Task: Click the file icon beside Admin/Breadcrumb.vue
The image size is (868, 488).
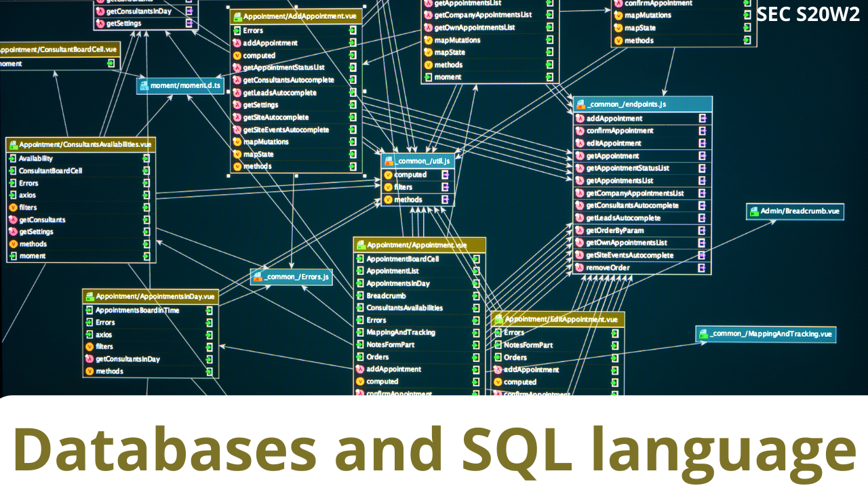Action: pos(753,211)
